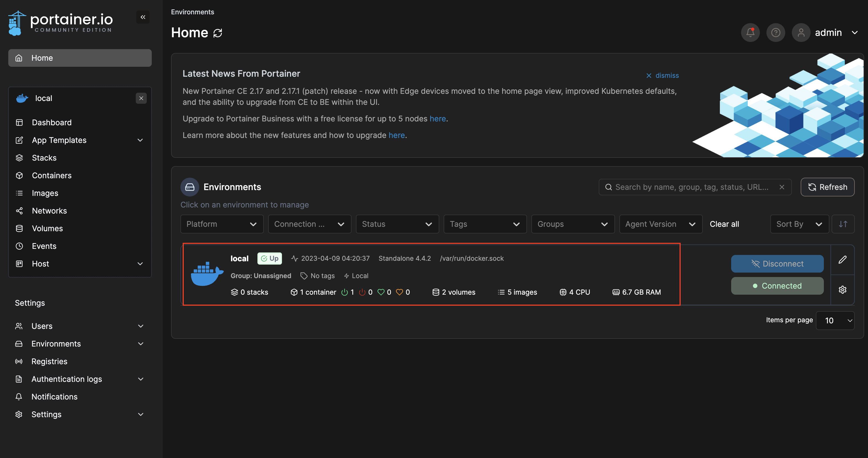Dismiss the latest news banner

point(662,76)
